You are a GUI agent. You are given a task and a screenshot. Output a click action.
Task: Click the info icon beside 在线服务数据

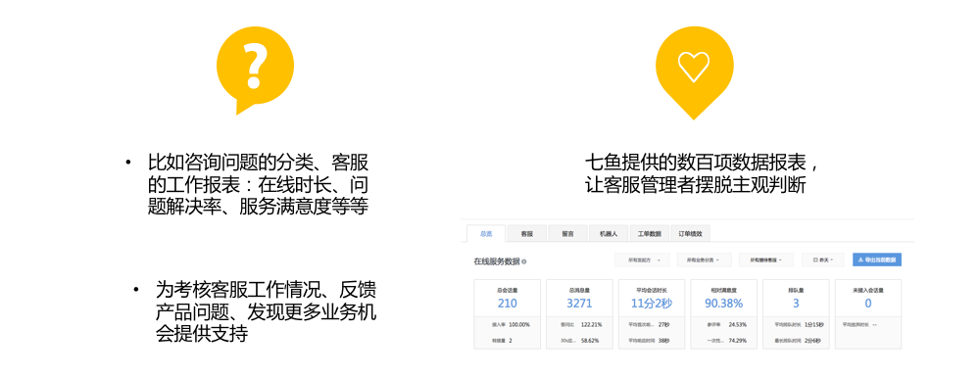pyautogui.click(x=523, y=262)
